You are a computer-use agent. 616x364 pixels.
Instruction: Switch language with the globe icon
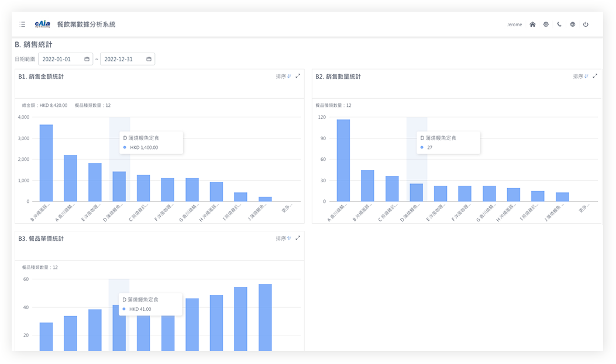(572, 25)
